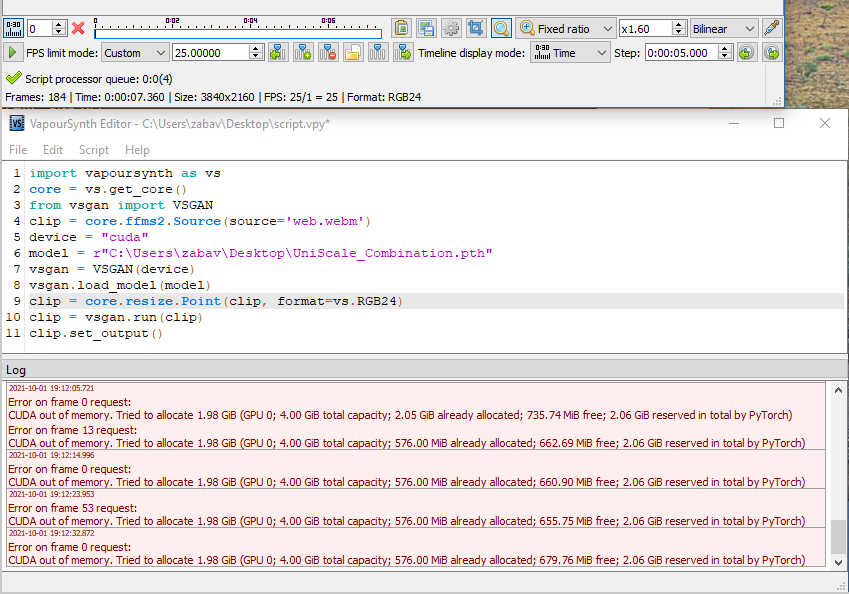The height and width of the screenshot is (594, 849).
Task: Jump back one time step arrow
Action: (x=745, y=53)
